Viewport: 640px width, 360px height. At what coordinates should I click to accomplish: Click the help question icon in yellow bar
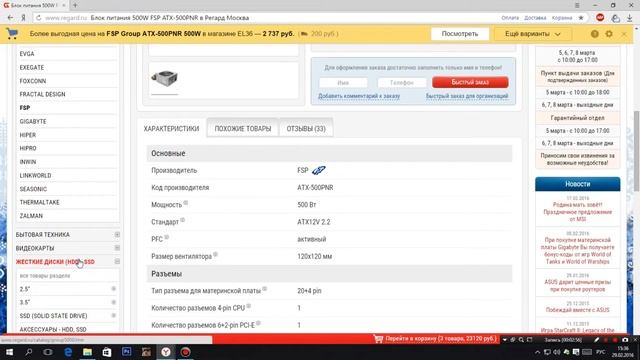(594, 34)
